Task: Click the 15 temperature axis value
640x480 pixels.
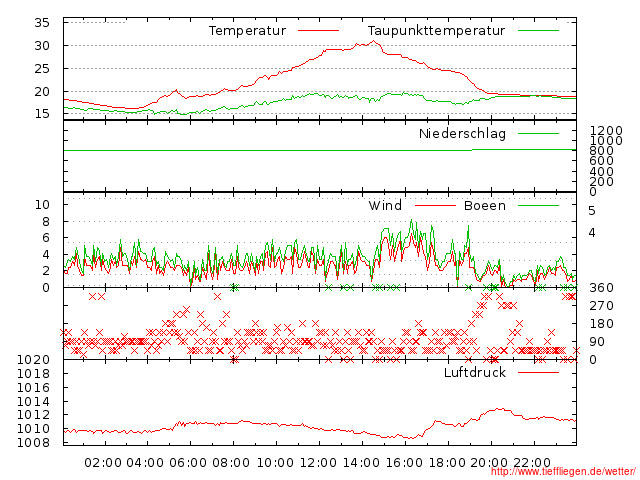Action: tap(42, 113)
